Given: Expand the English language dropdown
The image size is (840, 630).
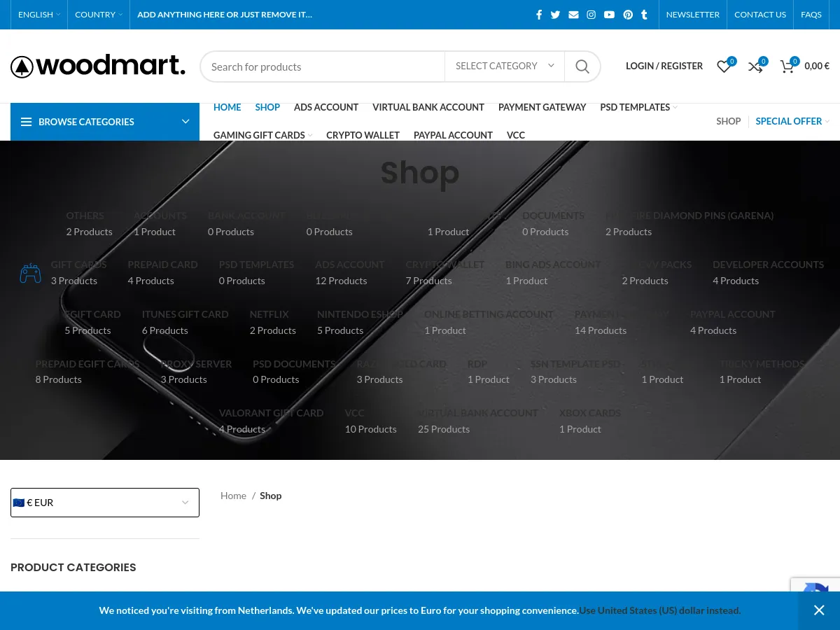Looking at the screenshot, I should [38, 15].
